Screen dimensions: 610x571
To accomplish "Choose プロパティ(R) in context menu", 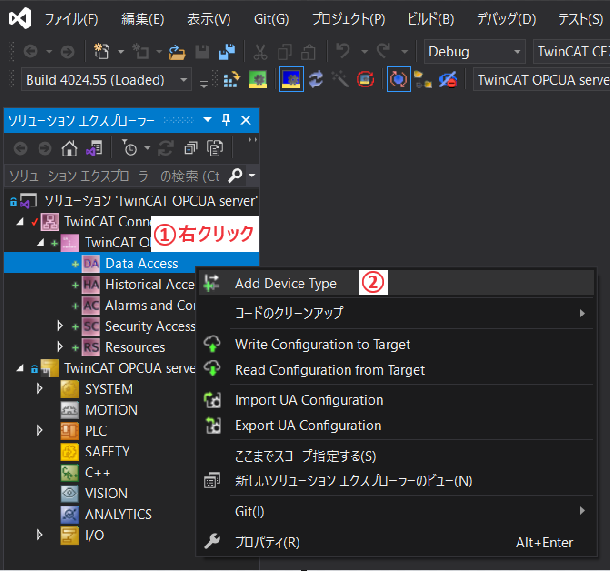I will click(x=396, y=542).
